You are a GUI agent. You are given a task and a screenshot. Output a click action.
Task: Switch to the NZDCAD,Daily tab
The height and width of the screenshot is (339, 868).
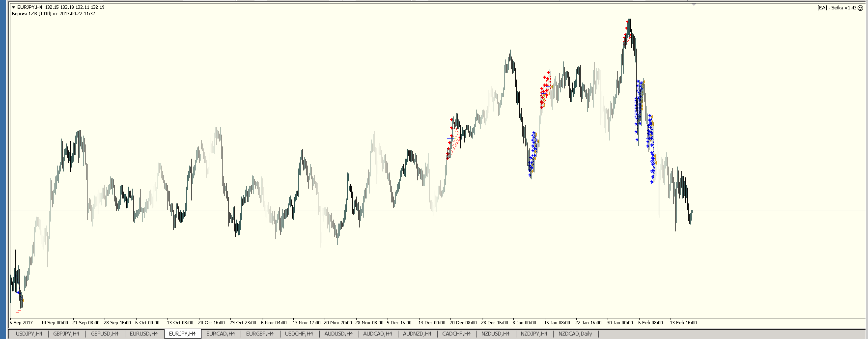(x=575, y=334)
